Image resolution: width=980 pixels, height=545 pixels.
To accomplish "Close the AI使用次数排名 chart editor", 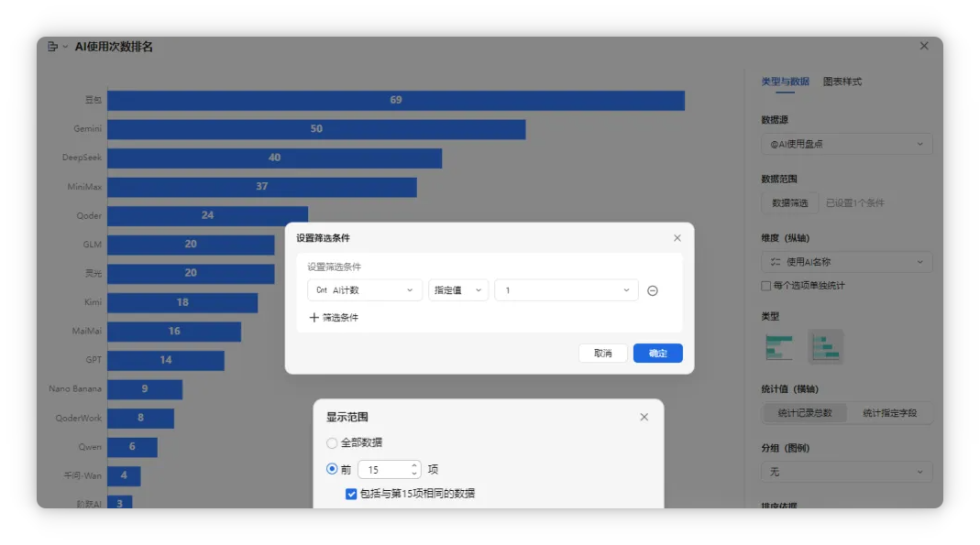I will 924,46.
